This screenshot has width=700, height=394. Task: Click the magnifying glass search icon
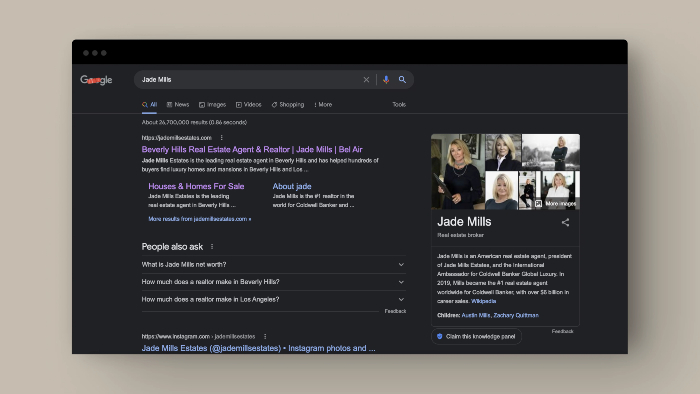tap(402, 79)
